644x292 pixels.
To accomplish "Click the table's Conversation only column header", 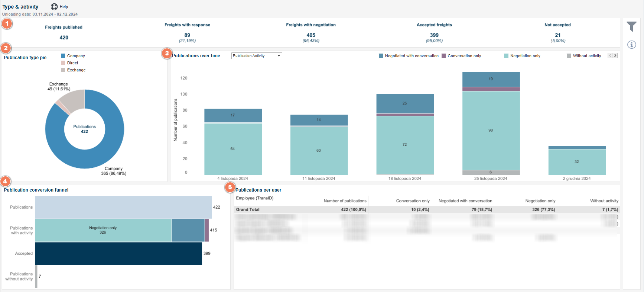I will point(413,201).
